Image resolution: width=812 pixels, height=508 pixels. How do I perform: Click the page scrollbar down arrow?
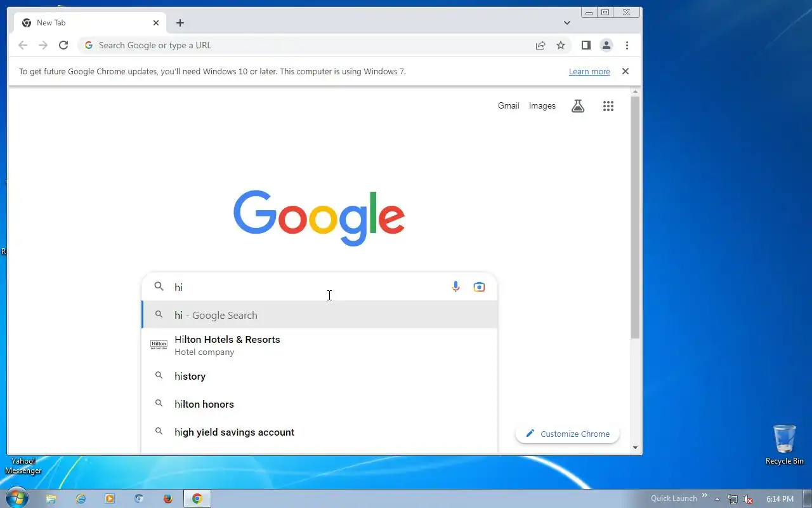(636, 448)
